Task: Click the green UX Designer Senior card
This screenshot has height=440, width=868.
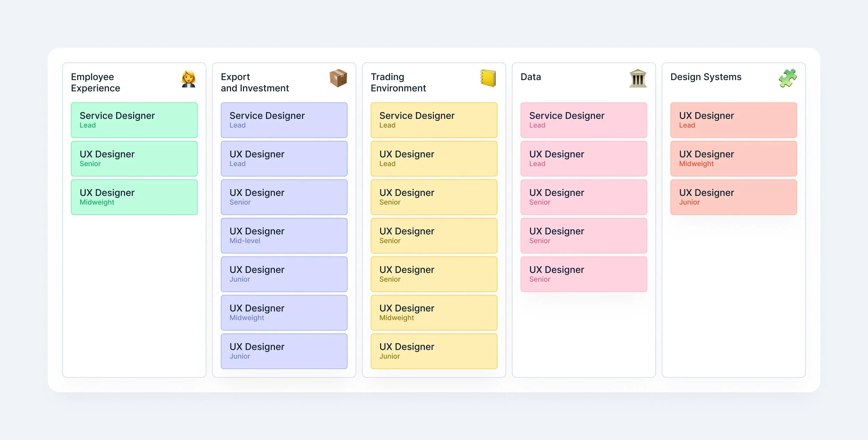Action: [x=134, y=158]
